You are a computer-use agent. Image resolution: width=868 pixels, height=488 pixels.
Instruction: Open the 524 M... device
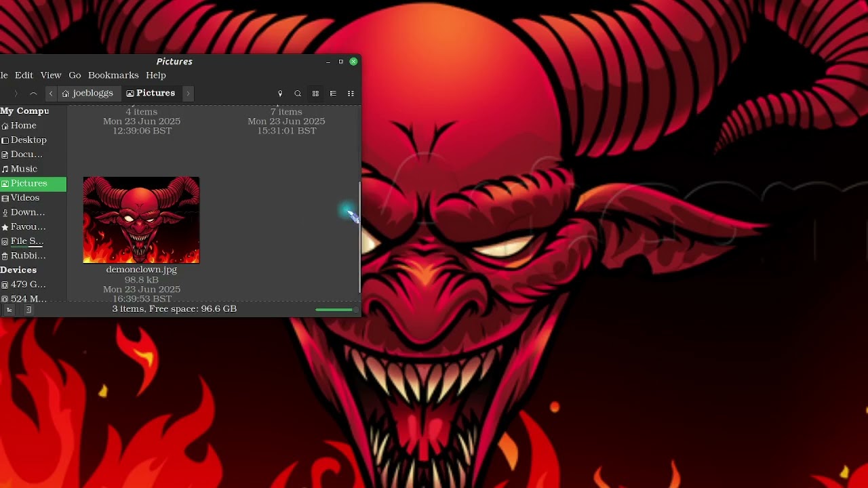point(33,298)
